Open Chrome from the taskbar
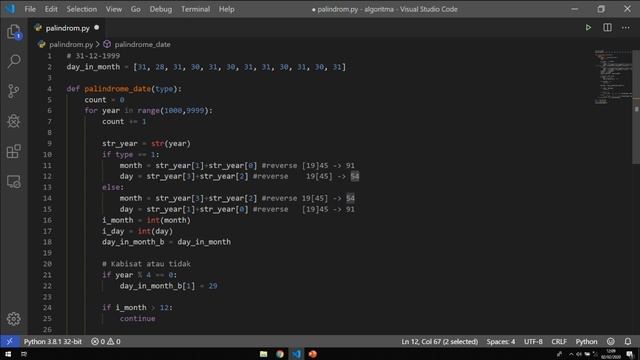 point(280,354)
